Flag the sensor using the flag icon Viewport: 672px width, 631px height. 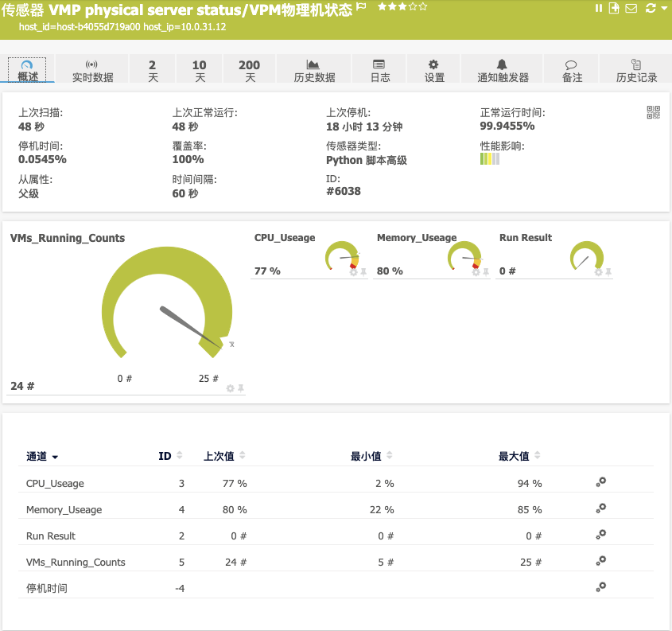[x=361, y=7]
